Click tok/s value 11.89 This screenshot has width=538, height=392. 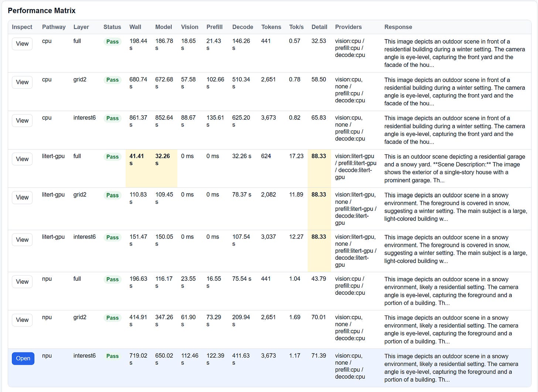[x=296, y=195]
